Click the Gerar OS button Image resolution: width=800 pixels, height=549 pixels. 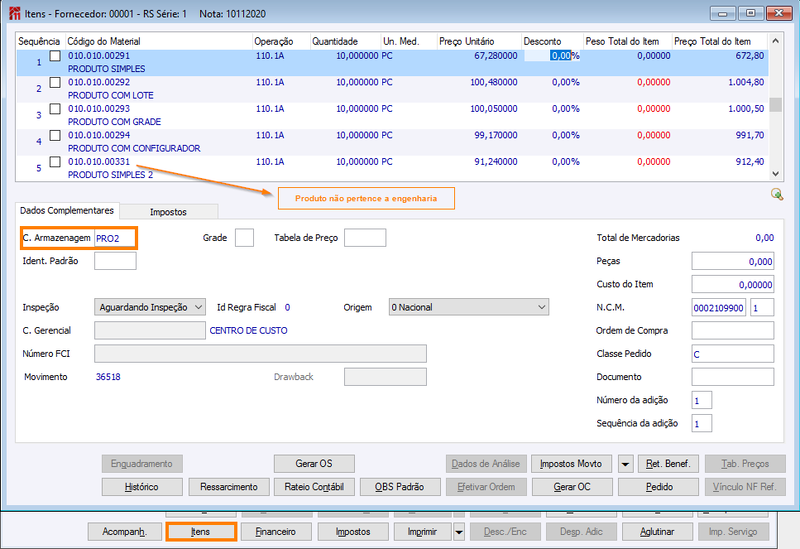(314, 464)
